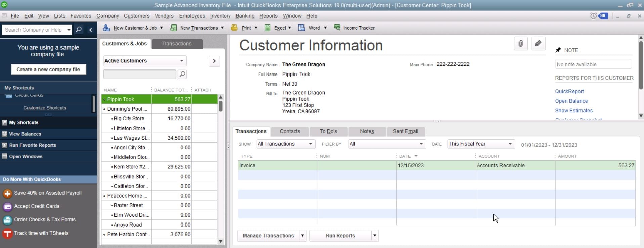This screenshot has height=248, width=644.
Task: Open the Open Windows sidebar section
Action: 48,157
